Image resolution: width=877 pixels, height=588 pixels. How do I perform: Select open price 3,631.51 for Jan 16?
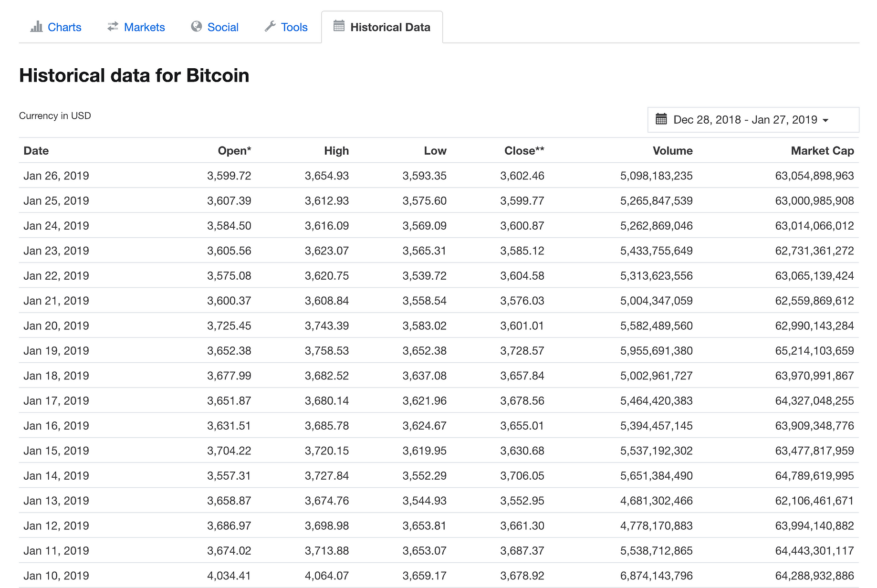tap(229, 426)
